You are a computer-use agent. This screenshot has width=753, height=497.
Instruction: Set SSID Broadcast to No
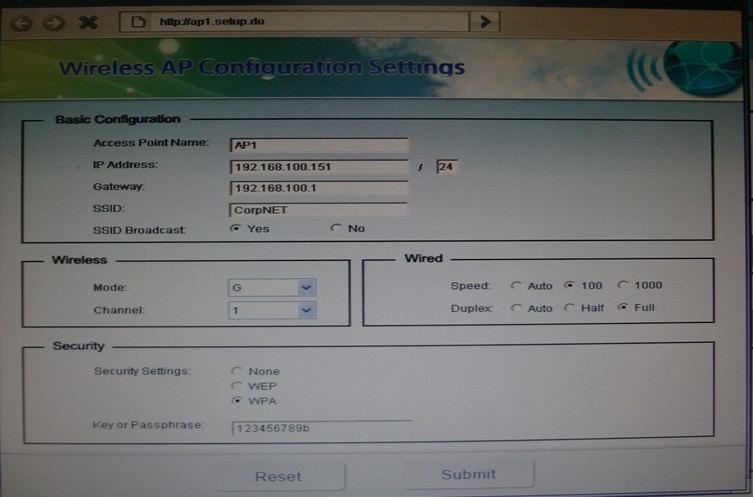coord(336,228)
